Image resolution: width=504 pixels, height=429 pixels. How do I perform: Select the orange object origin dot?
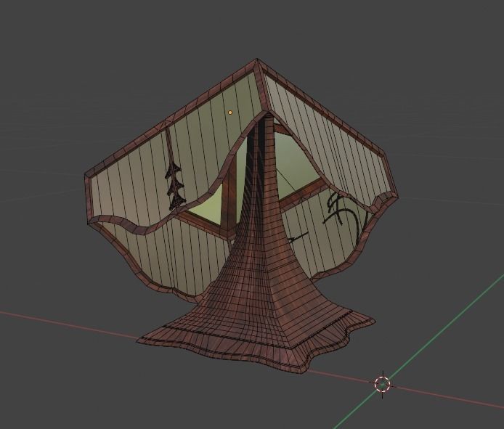230,113
